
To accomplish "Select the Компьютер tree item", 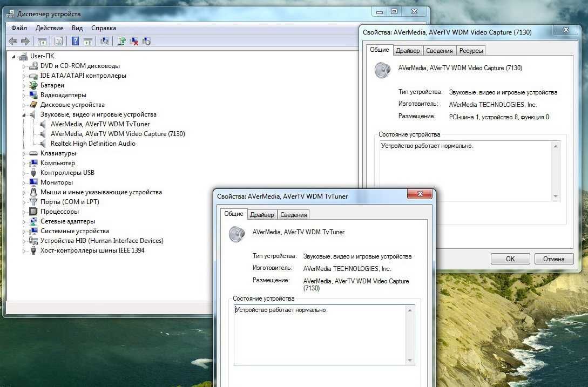I will pyautogui.click(x=57, y=163).
